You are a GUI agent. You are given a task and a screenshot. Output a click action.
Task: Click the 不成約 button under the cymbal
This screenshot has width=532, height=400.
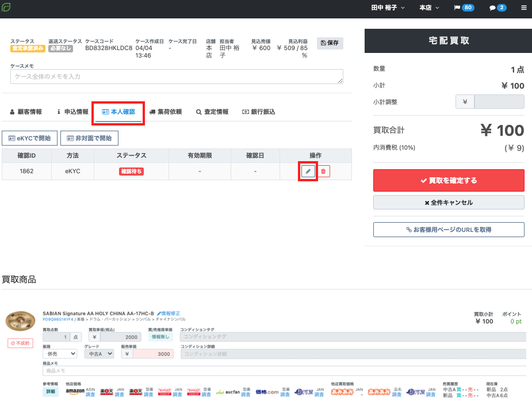coord(20,343)
